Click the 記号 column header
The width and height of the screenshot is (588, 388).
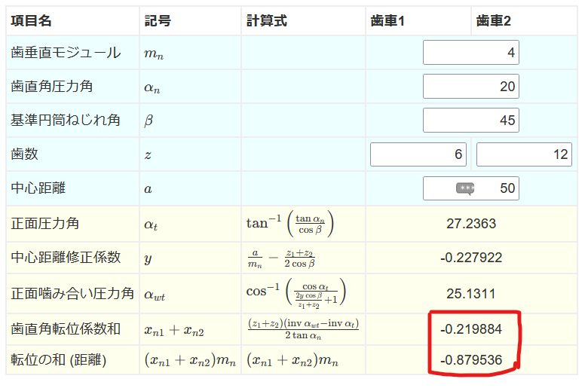point(158,21)
